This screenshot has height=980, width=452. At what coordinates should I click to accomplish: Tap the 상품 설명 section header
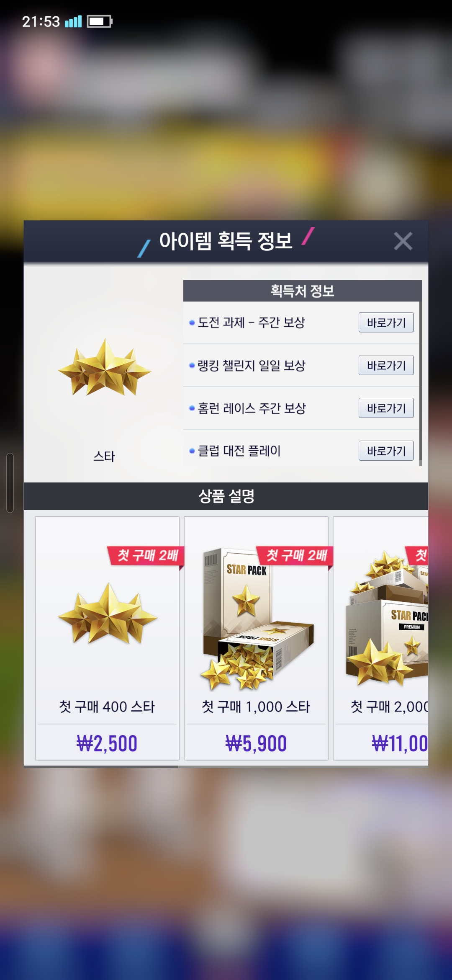[226, 496]
